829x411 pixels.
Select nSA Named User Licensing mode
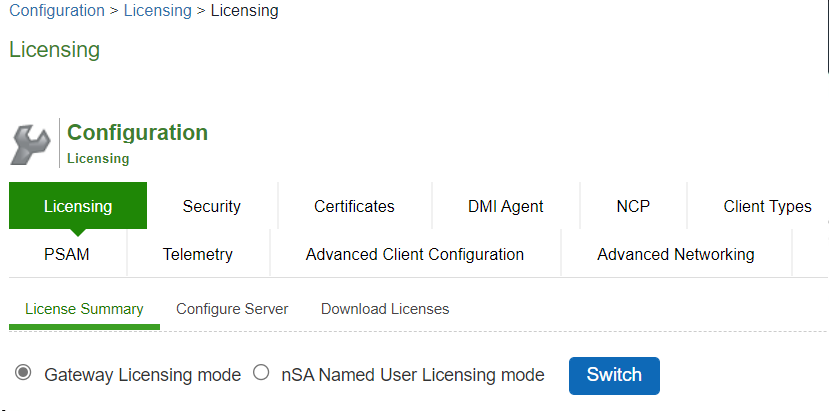[262, 374]
